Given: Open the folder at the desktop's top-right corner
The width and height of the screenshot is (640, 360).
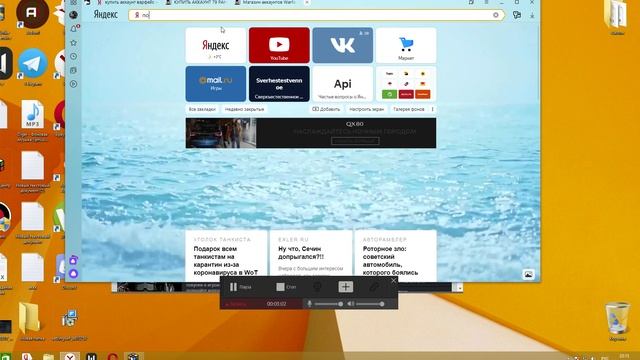Looking at the screenshot, I should (616, 16).
